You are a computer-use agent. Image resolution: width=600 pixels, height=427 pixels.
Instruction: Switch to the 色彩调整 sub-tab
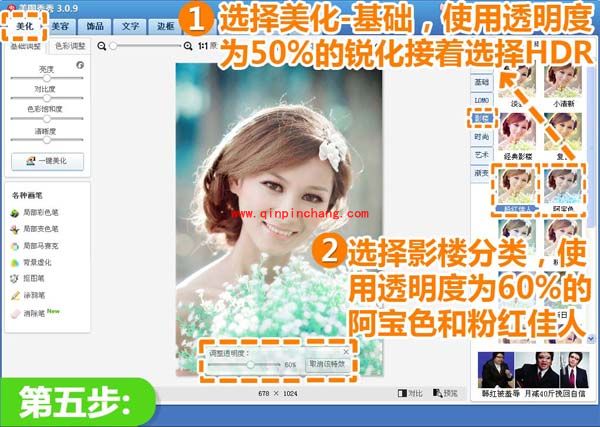pos(70,46)
